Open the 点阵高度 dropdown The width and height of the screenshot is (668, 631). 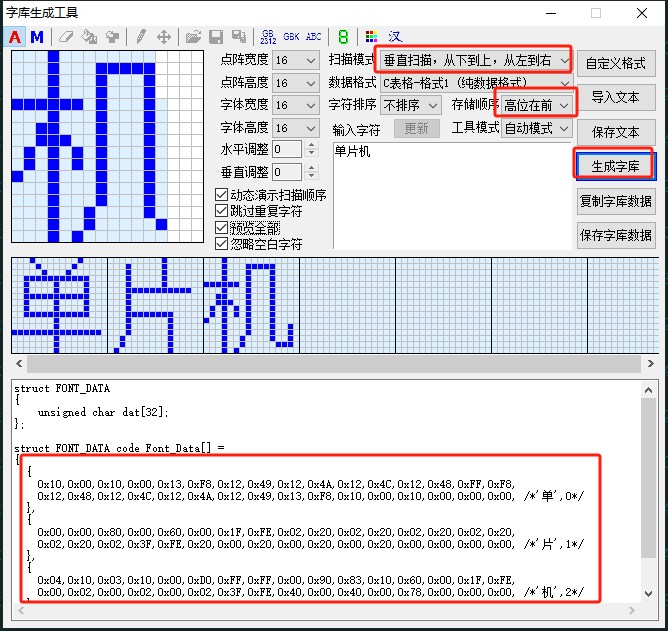coord(296,83)
